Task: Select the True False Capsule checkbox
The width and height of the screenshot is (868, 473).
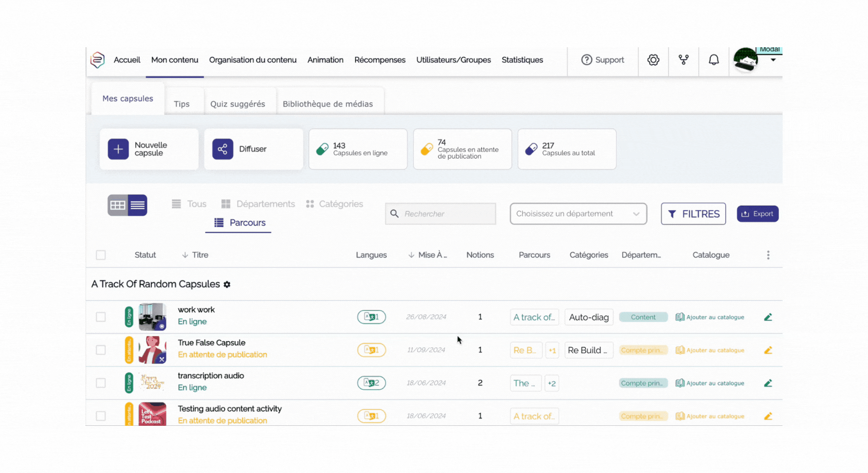Action: click(x=101, y=350)
